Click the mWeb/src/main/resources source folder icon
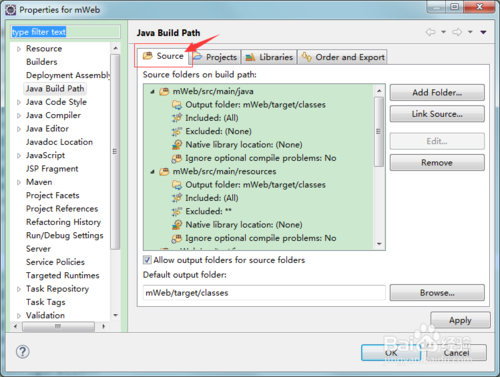 164,171
